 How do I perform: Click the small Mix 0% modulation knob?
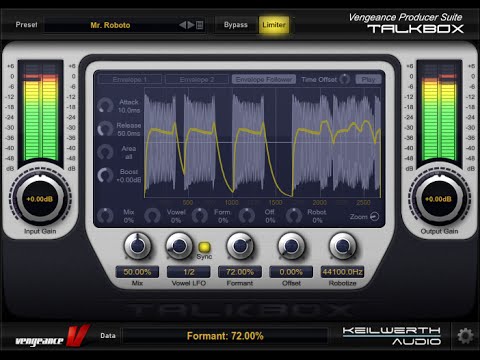point(105,216)
